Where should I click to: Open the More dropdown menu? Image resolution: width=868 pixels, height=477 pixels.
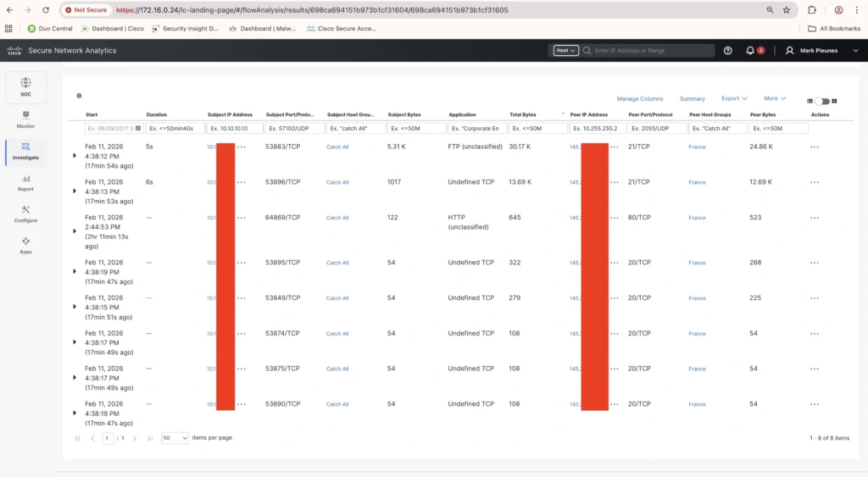pyautogui.click(x=775, y=99)
